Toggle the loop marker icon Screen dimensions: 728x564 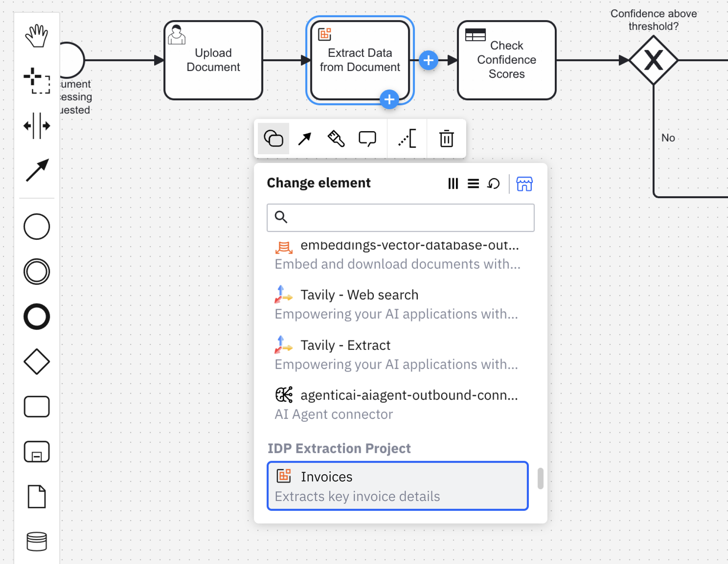tap(493, 183)
